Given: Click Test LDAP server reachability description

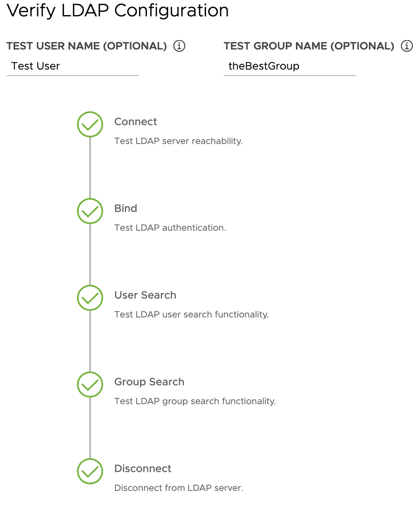Looking at the screenshot, I should 178,141.
